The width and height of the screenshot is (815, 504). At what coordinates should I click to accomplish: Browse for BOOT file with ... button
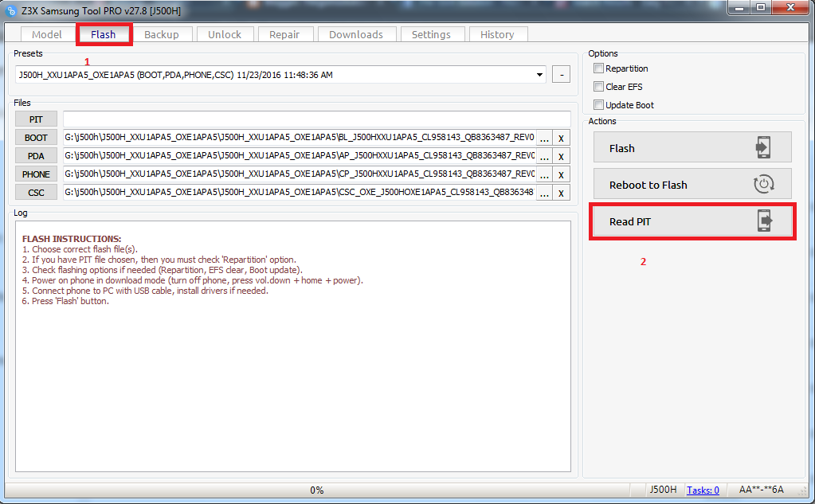click(x=543, y=139)
